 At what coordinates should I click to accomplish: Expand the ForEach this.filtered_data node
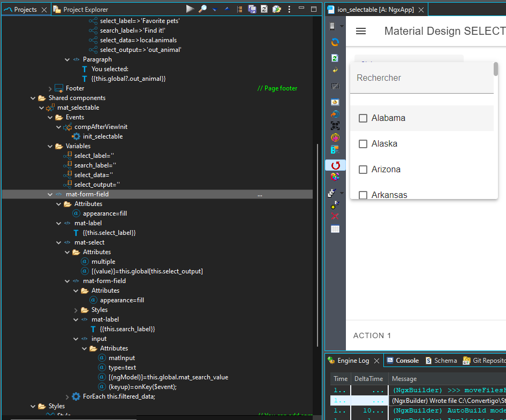pos(67,397)
